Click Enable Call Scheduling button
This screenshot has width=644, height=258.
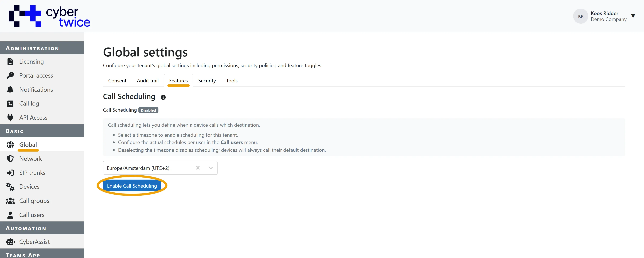pyautogui.click(x=132, y=186)
